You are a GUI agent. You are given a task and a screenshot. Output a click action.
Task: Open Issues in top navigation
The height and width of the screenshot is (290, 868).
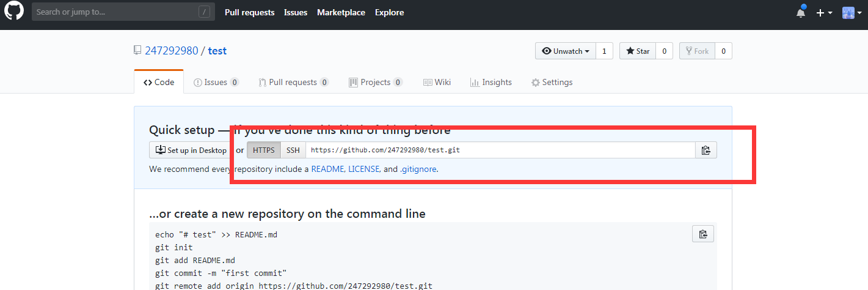point(296,12)
